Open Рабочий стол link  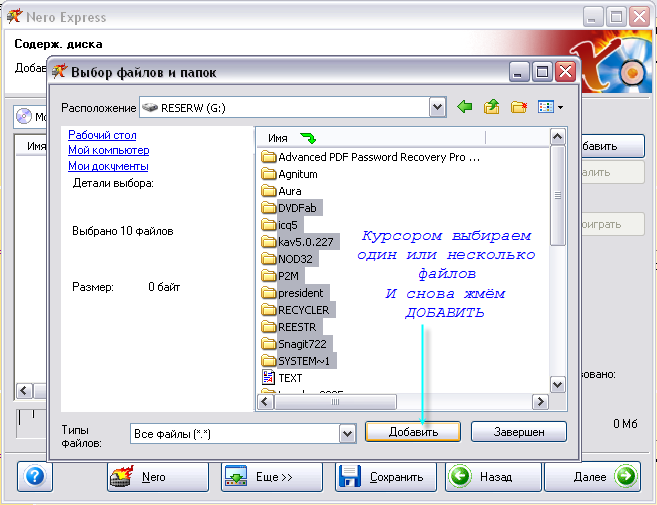pyautogui.click(x=102, y=135)
